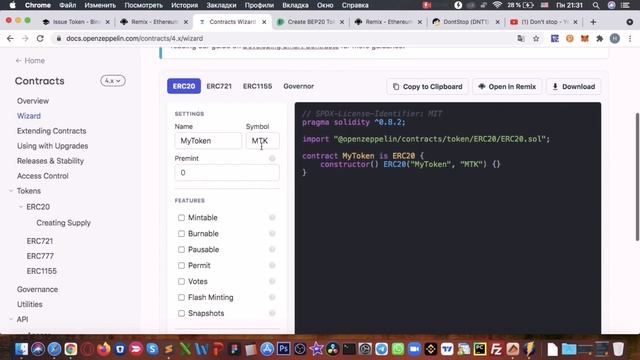The image size is (640, 360).
Task: Open ERC777 page in sidebar
Action: (40, 256)
